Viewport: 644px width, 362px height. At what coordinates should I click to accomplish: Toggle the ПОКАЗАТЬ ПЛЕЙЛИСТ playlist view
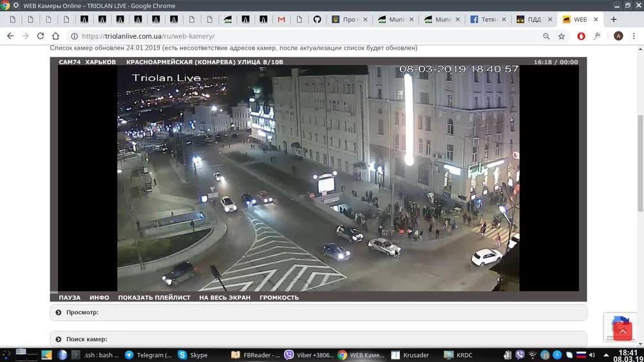pos(154,298)
